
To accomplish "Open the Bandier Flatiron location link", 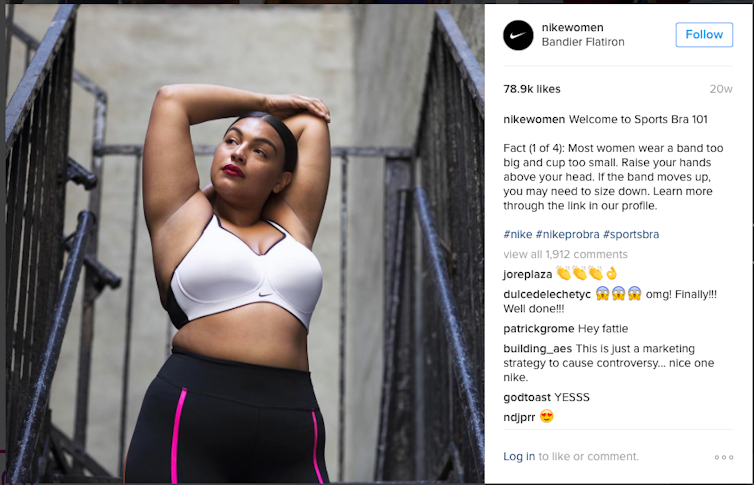I will tap(583, 42).
